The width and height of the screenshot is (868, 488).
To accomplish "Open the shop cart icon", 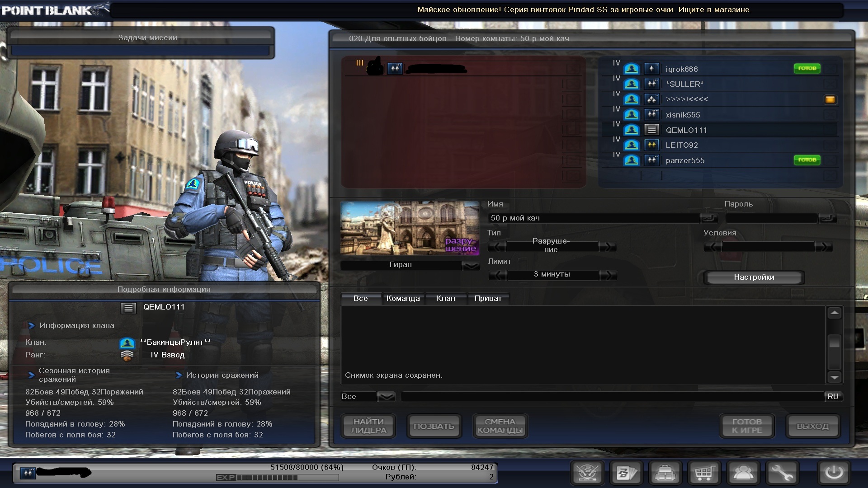I will [x=704, y=473].
